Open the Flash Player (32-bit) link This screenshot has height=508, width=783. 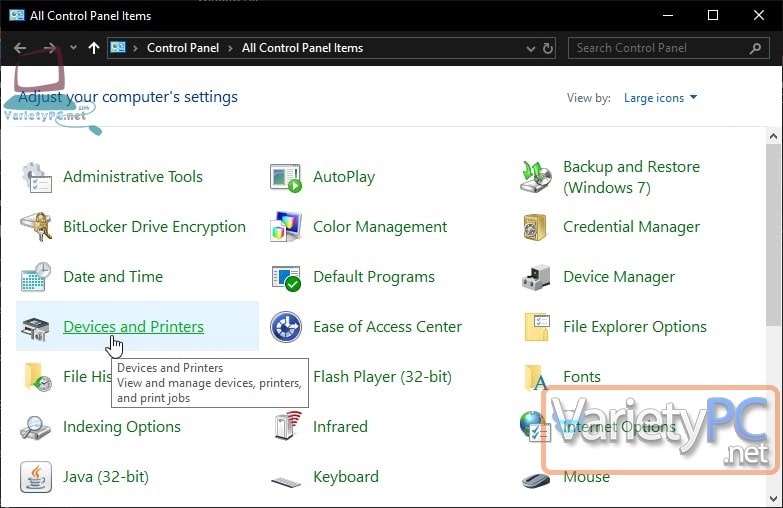click(383, 377)
